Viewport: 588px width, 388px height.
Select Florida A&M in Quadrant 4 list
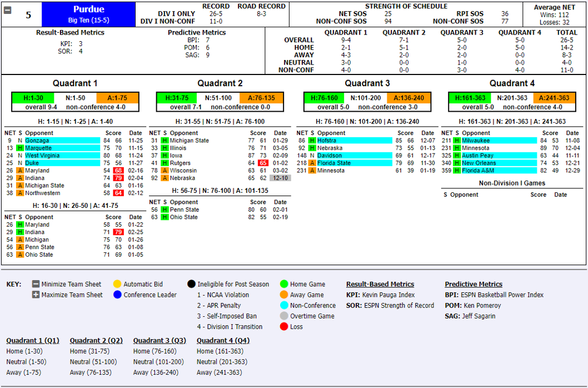coord(499,170)
